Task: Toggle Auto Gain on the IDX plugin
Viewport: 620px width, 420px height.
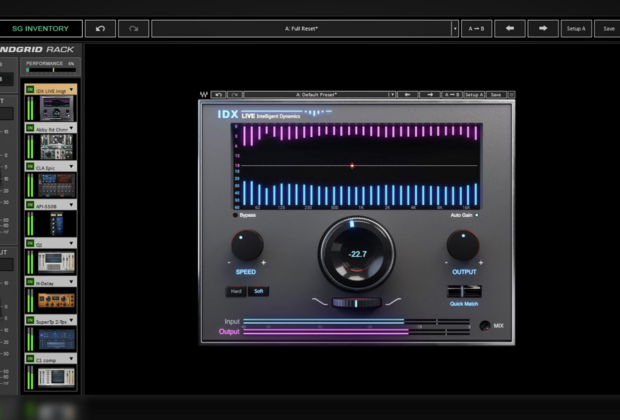Action: tap(476, 215)
